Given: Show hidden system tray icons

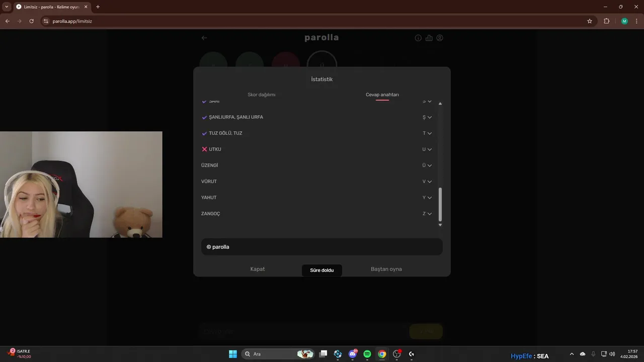Looking at the screenshot, I should point(572,354).
